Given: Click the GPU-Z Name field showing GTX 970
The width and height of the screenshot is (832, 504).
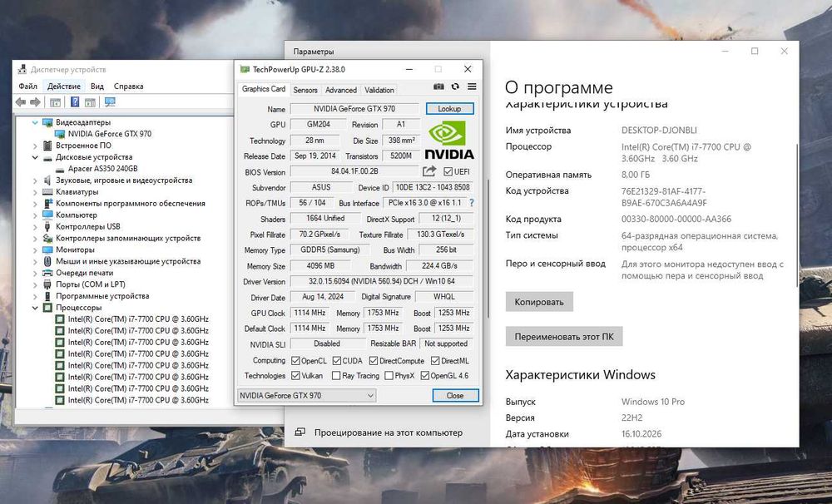Looking at the screenshot, I should [x=354, y=109].
